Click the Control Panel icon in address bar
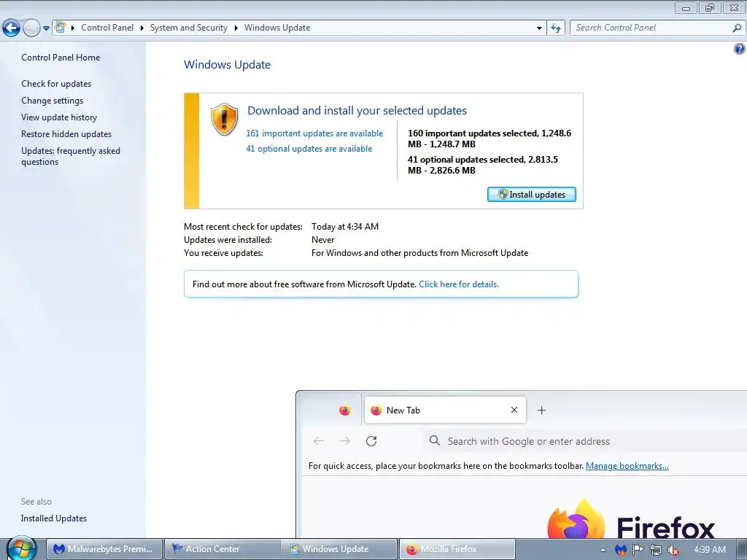 60,27
